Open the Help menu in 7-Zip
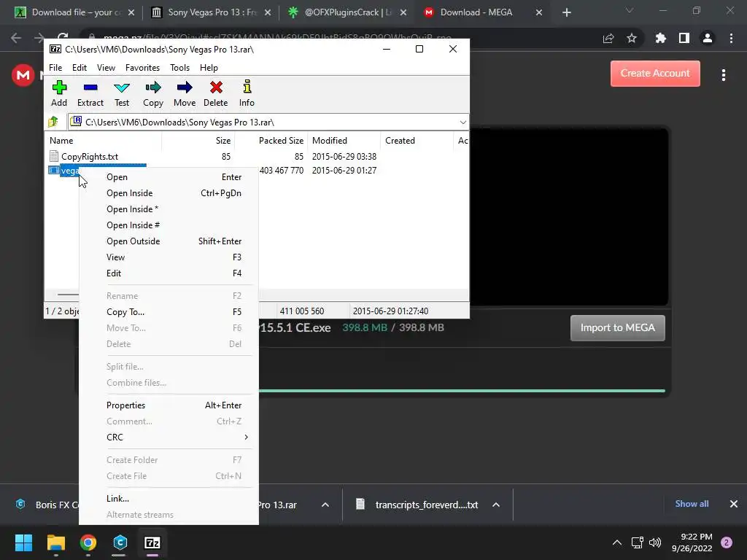 (x=209, y=68)
